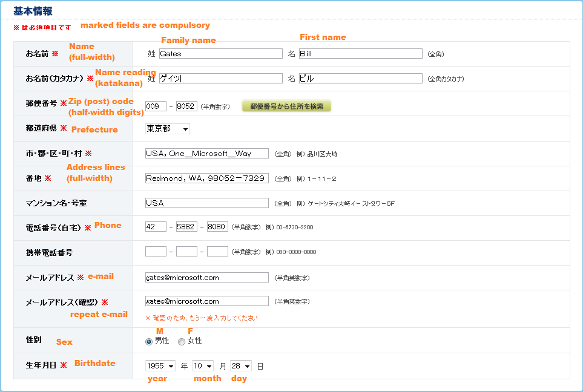Screen dimensions: 583x392
Task: Click the street address field with Redmond, WA
Action: (x=206, y=178)
